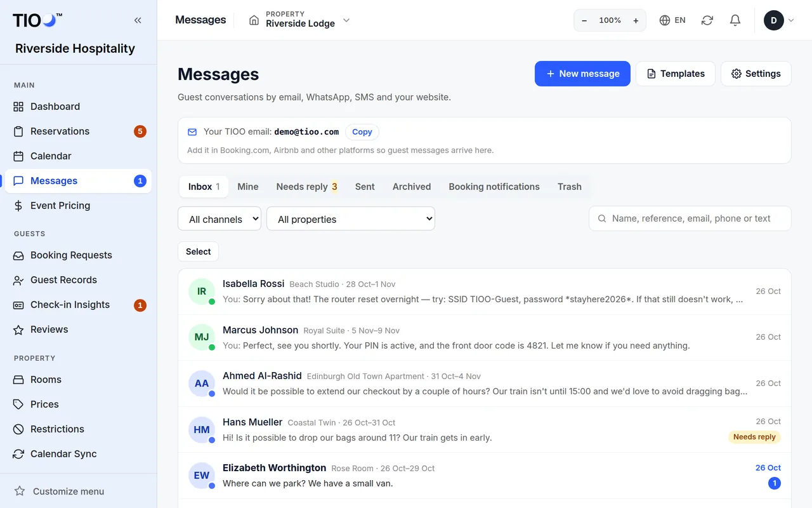Open the Trash tab
The width and height of the screenshot is (812, 508).
[570, 187]
